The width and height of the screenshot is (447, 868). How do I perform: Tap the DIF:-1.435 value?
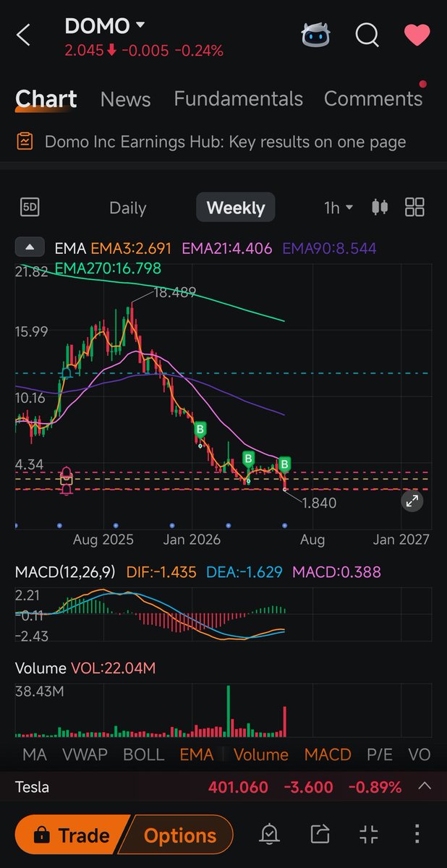click(161, 572)
